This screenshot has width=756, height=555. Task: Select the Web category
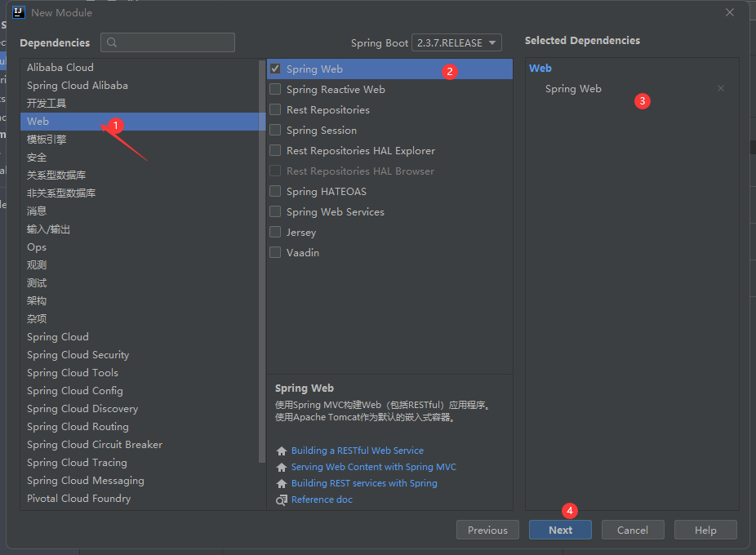(140, 122)
